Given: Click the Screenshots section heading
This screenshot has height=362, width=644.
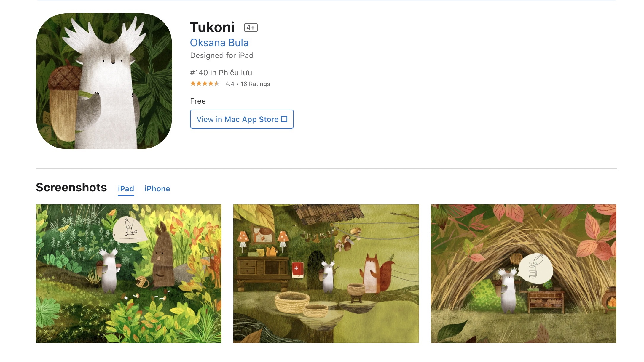Looking at the screenshot, I should (71, 188).
